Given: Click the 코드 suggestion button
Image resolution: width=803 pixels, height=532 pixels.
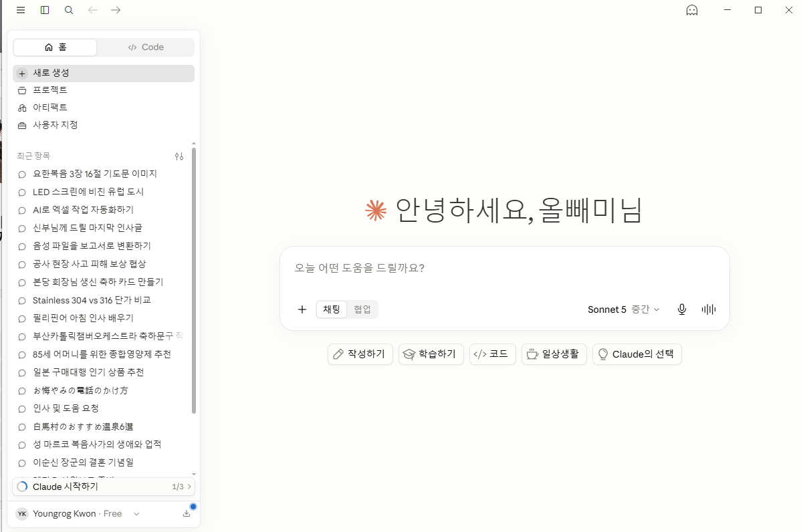Looking at the screenshot, I should pyautogui.click(x=493, y=354).
